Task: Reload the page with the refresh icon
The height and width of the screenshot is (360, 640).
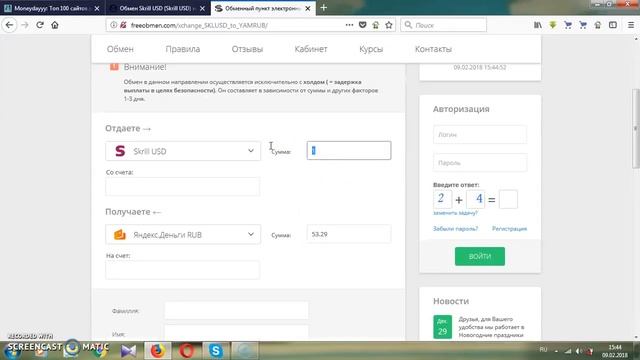Action: click(40, 25)
